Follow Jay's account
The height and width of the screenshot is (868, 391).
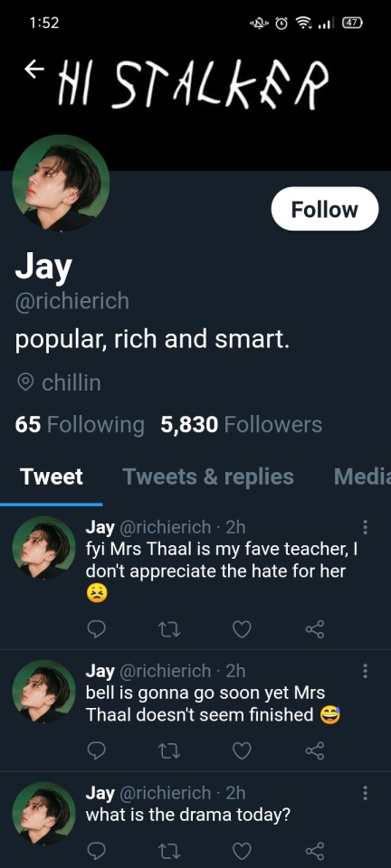pos(325,209)
